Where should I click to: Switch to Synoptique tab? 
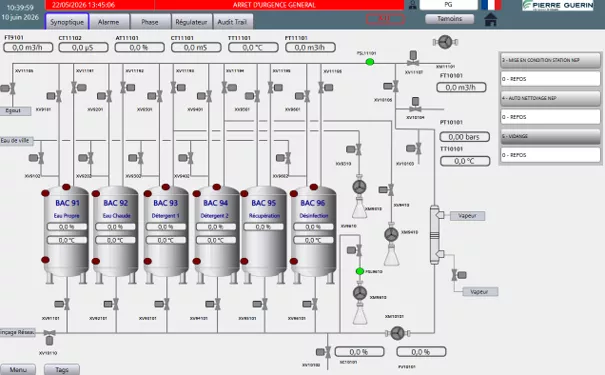tap(67, 22)
